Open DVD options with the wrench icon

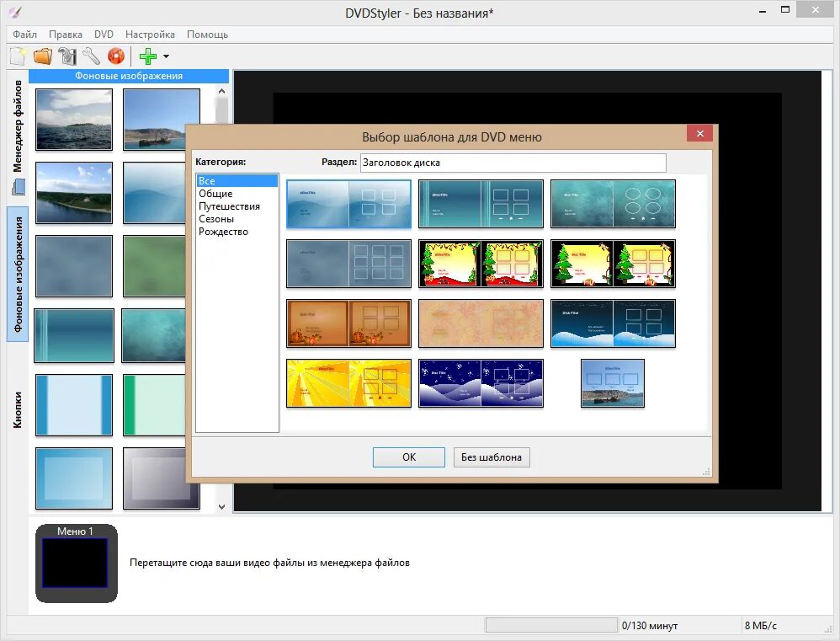(x=92, y=56)
